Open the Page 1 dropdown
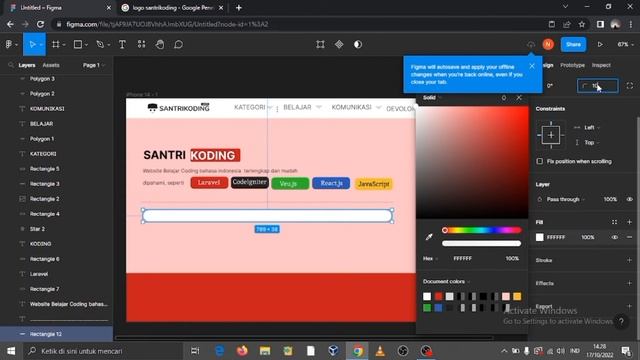The height and width of the screenshot is (360, 640). pyautogui.click(x=93, y=65)
